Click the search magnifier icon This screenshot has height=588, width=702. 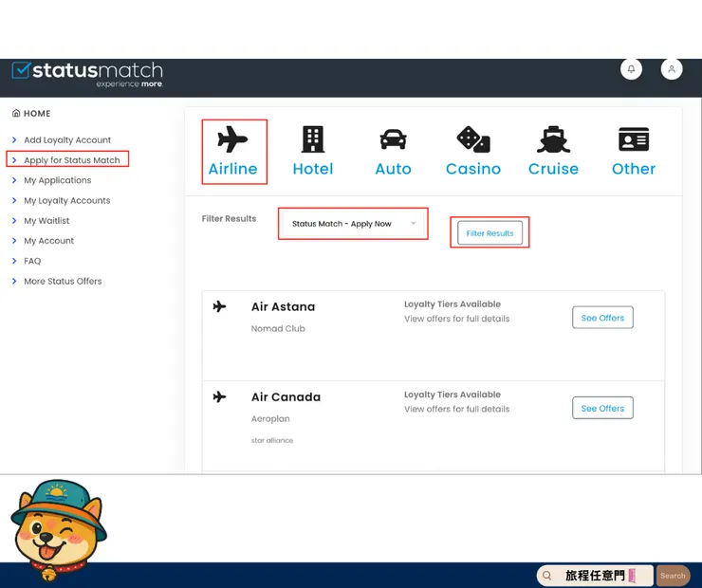547,576
